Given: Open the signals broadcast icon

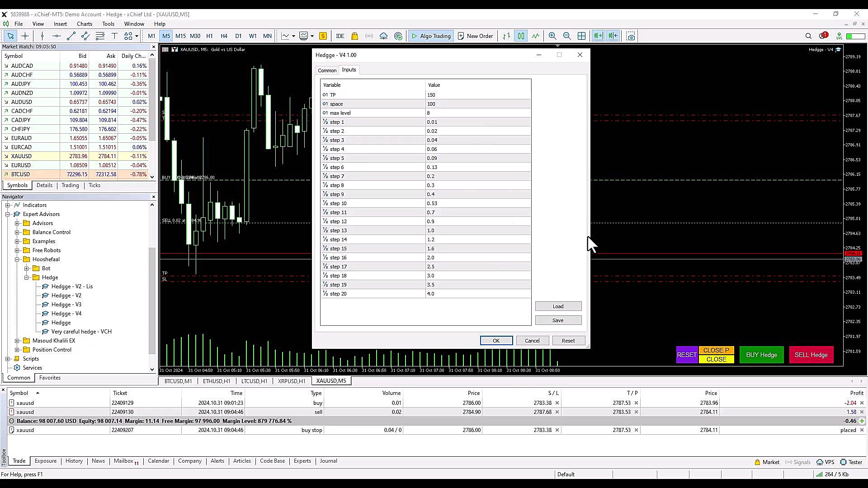Looking at the screenshot, I should [x=369, y=36].
